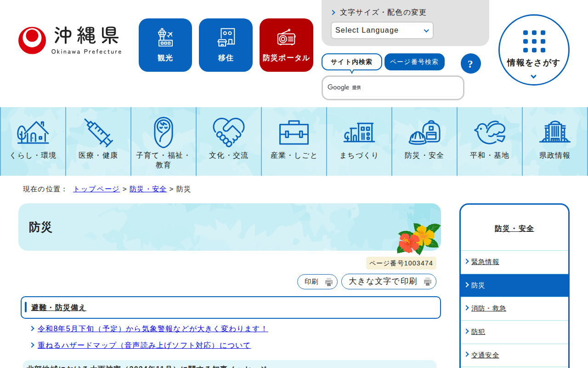This screenshot has height=368, width=588.
Task: Open the Select Language dropdown
Action: (382, 30)
